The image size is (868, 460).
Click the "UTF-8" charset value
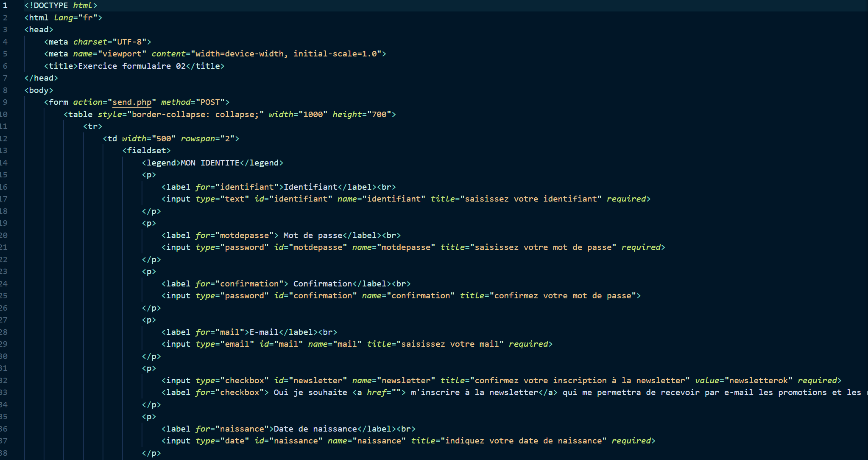[129, 42]
